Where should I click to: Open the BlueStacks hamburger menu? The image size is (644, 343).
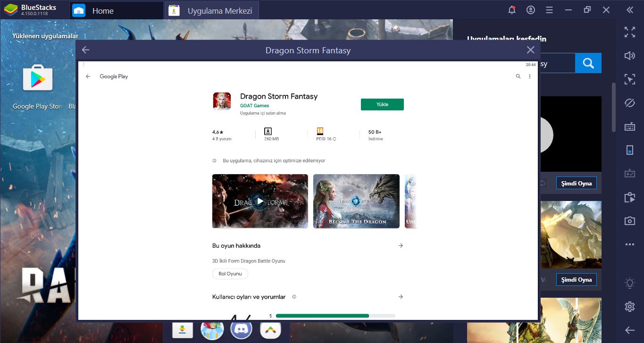[x=549, y=10]
